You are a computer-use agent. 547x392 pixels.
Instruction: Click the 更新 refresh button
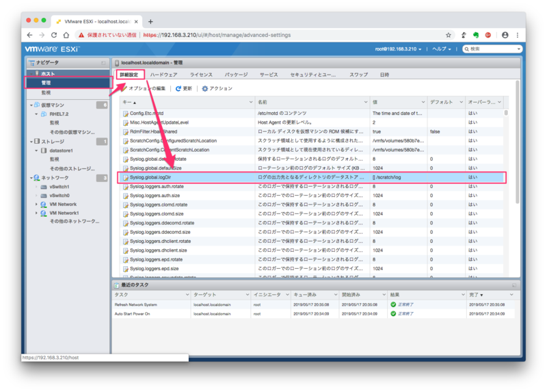click(x=183, y=89)
